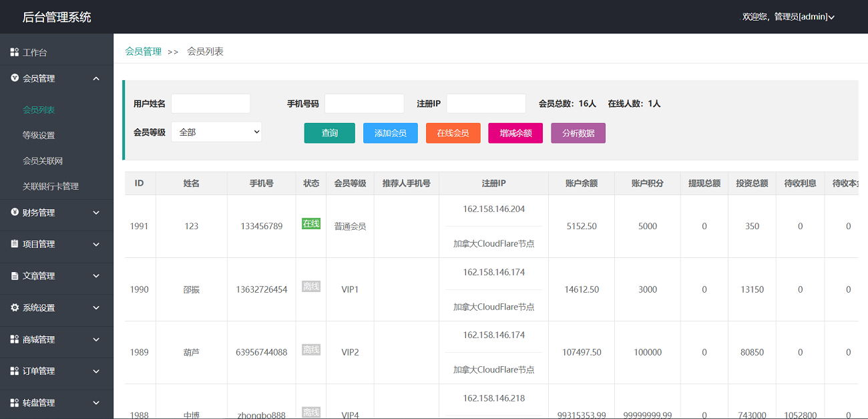Click the 转盘管理 sidebar icon

(x=15, y=403)
